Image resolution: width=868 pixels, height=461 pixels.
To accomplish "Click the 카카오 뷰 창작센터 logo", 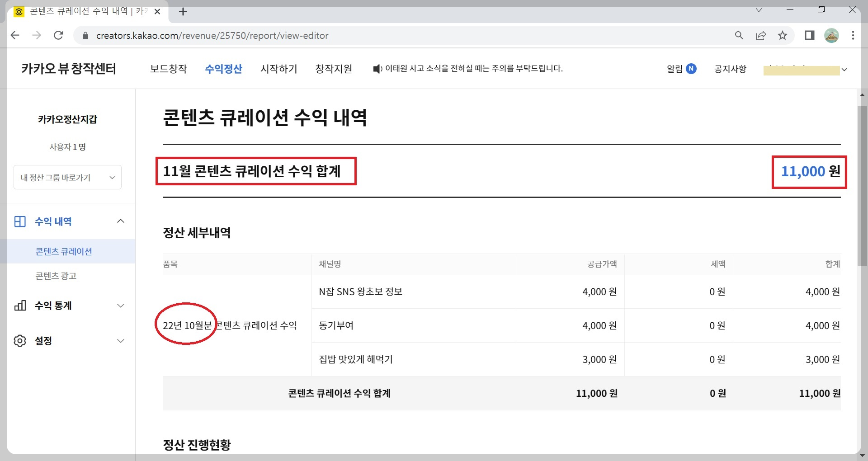I will (x=69, y=69).
